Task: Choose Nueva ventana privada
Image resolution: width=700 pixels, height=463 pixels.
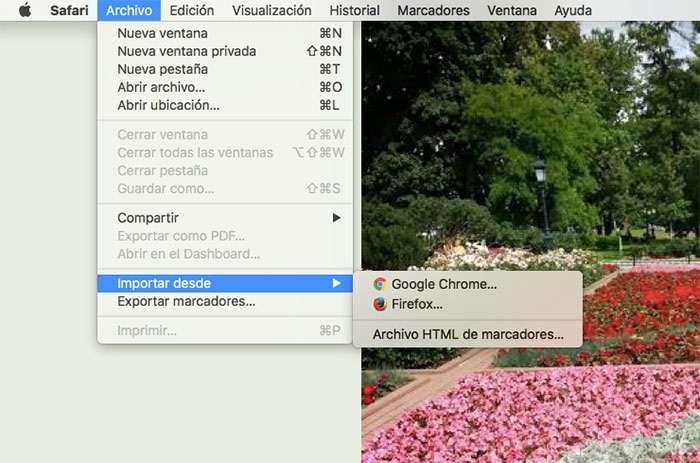Action: [186, 51]
